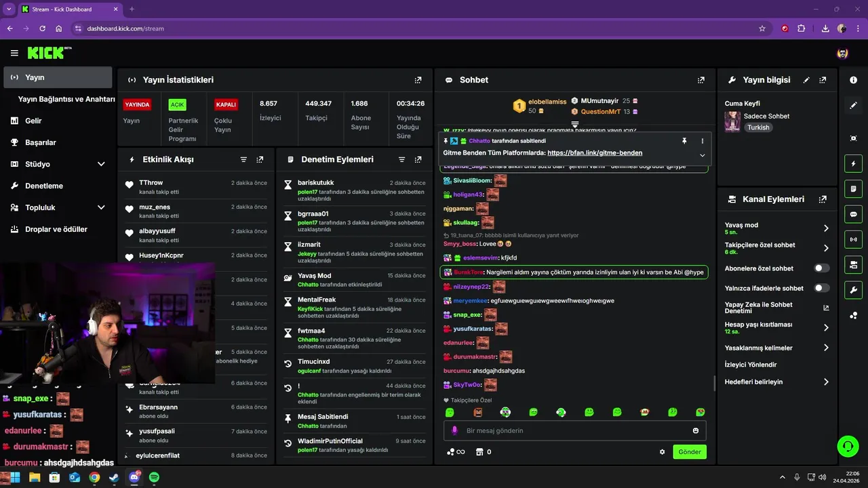The width and height of the screenshot is (868, 488).
Task: Open Discord from the taskbar
Action: [x=134, y=477]
